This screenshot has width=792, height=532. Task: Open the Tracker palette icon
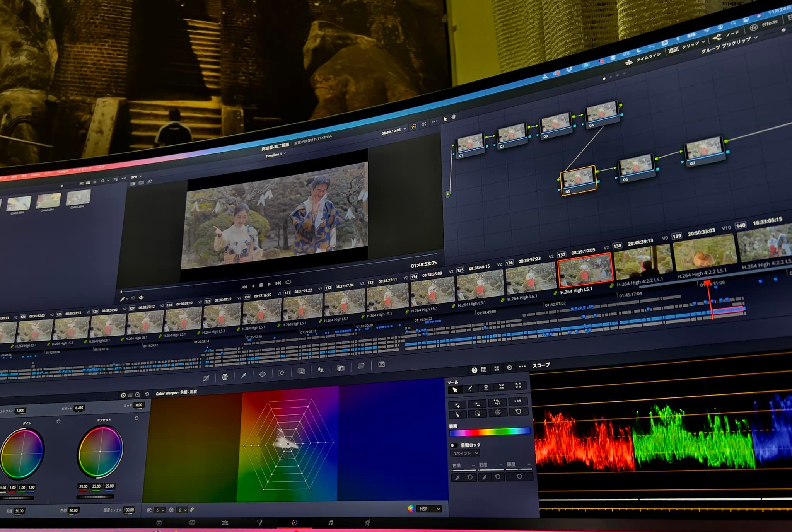[x=282, y=373]
